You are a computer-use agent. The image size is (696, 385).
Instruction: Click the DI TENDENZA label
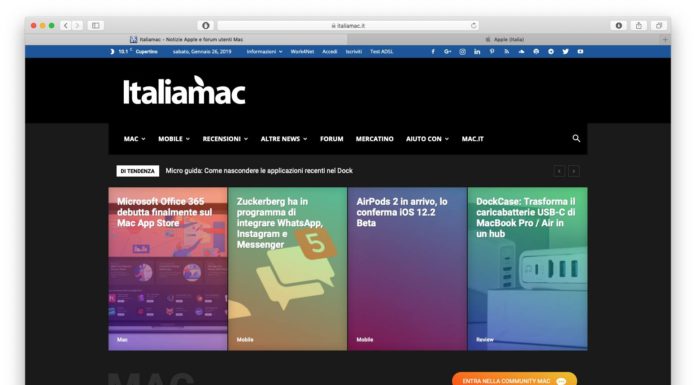(x=138, y=171)
